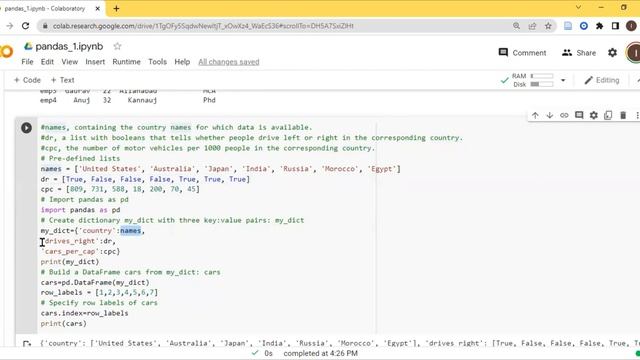
Task: Delete cell trash icon
Action: (x=623, y=116)
